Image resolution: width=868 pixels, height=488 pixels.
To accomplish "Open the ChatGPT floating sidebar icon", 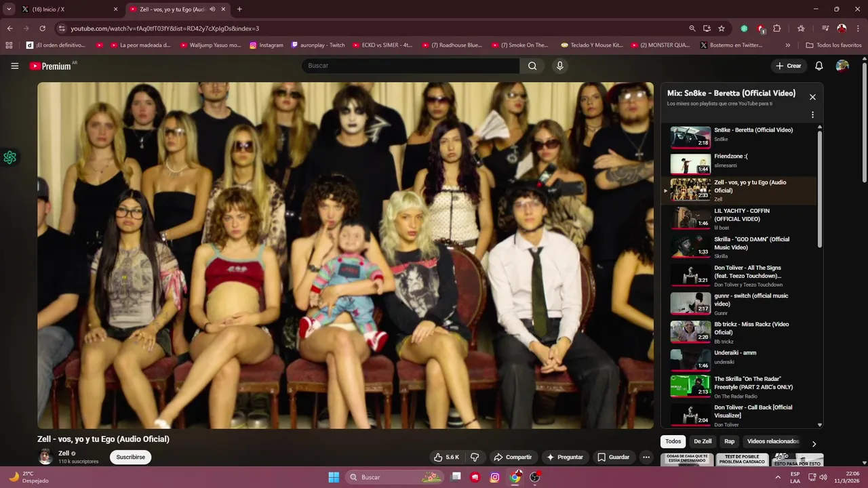I will [x=9, y=158].
